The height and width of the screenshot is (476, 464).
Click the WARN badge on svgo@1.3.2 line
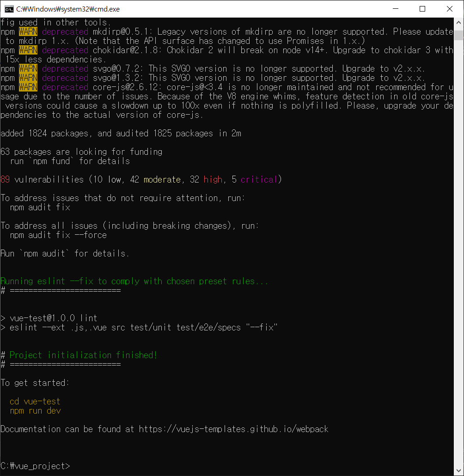coord(28,78)
